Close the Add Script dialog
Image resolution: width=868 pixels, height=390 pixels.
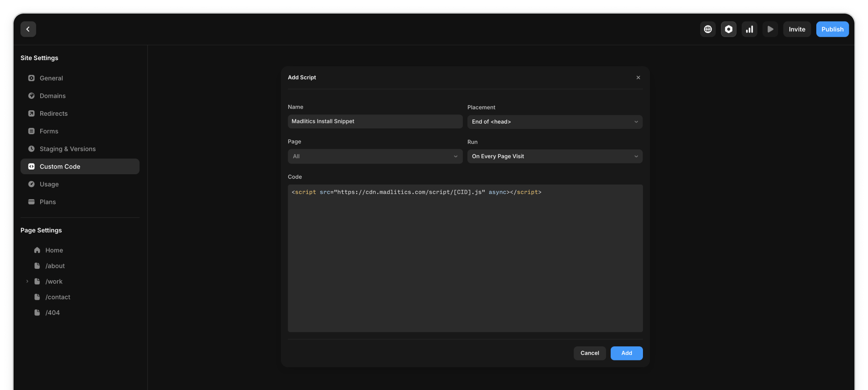638,78
